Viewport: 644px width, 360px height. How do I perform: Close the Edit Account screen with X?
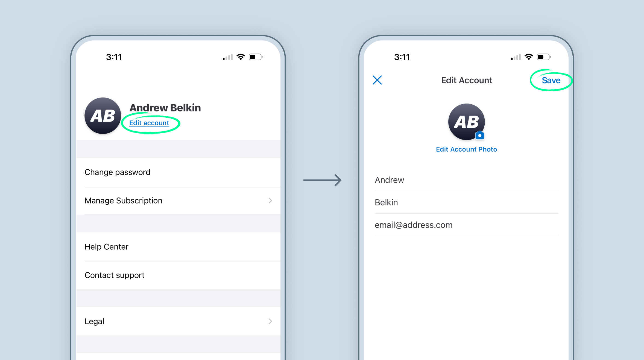[x=377, y=80]
